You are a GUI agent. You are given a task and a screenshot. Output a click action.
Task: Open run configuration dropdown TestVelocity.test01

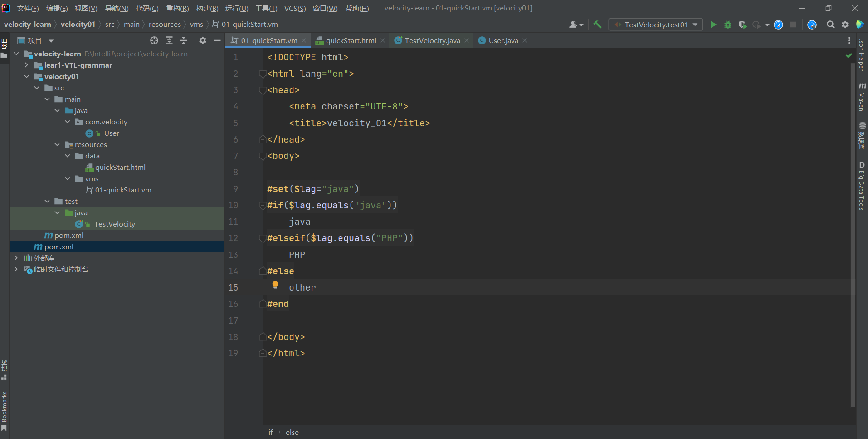click(656, 25)
